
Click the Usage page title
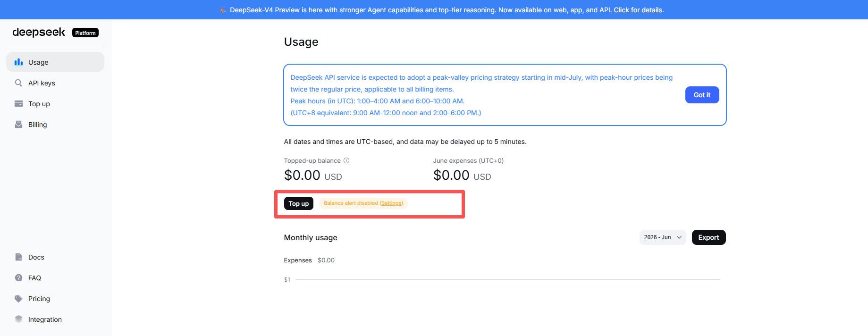pos(301,42)
